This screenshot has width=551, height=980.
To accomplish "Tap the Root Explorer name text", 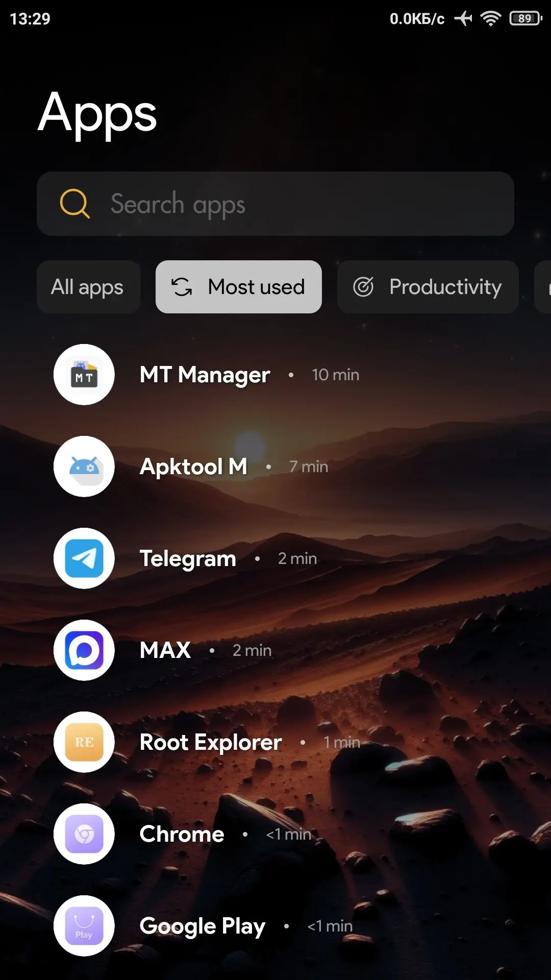I will tap(210, 743).
